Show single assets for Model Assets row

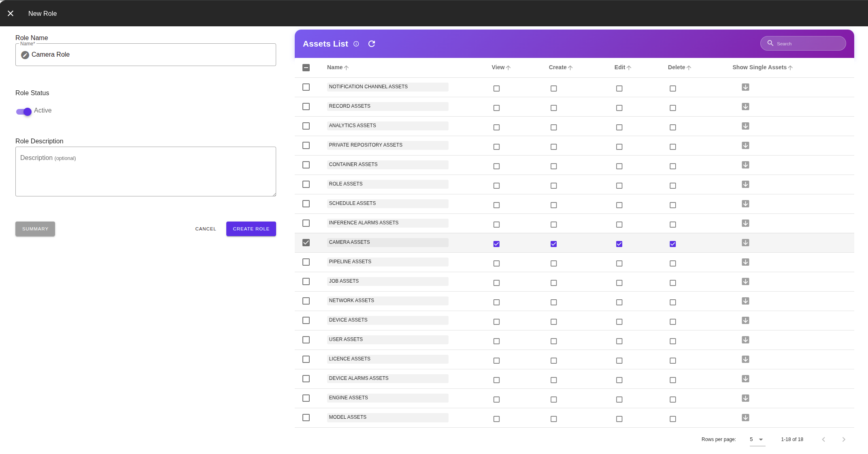coord(745,418)
